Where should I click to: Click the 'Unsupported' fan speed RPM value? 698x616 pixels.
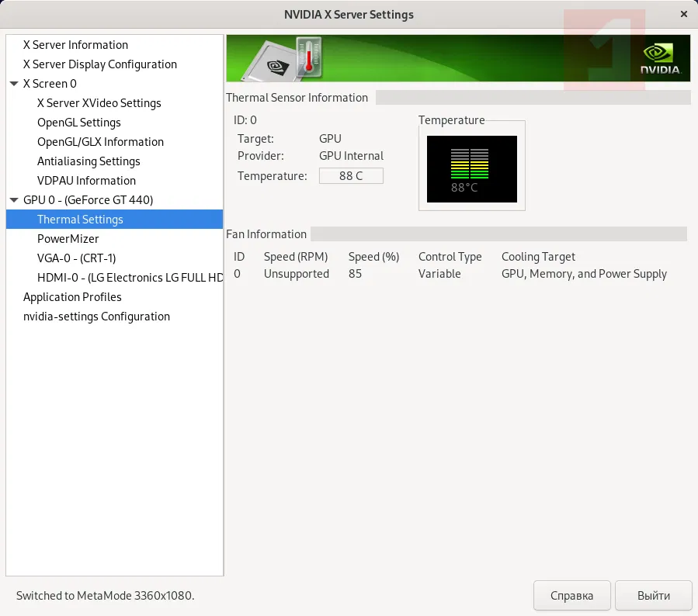(297, 274)
